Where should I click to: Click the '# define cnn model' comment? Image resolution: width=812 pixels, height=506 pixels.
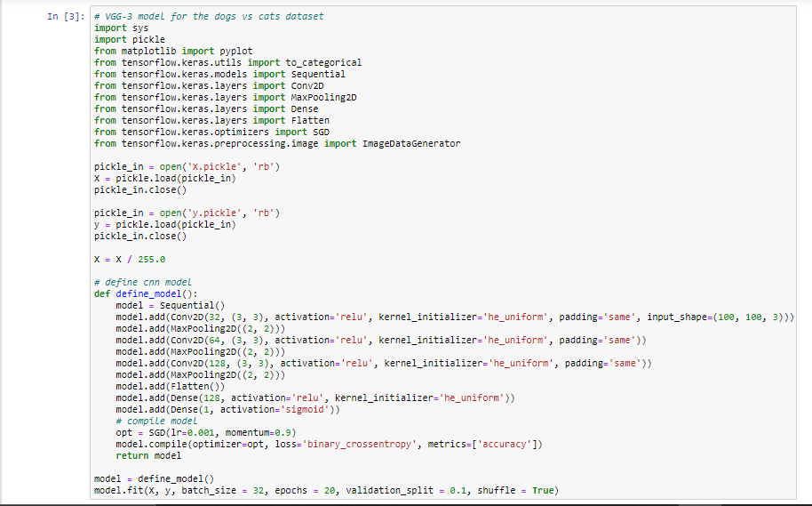(x=143, y=282)
